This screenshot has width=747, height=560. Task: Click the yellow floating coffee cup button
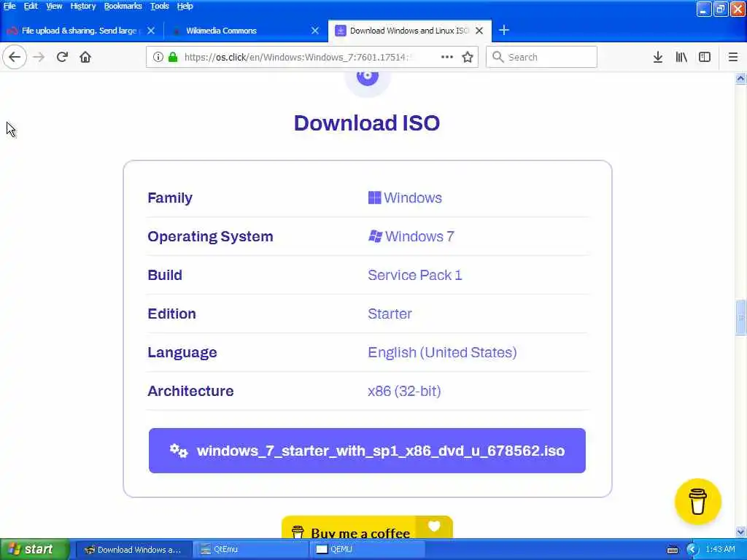(x=698, y=502)
